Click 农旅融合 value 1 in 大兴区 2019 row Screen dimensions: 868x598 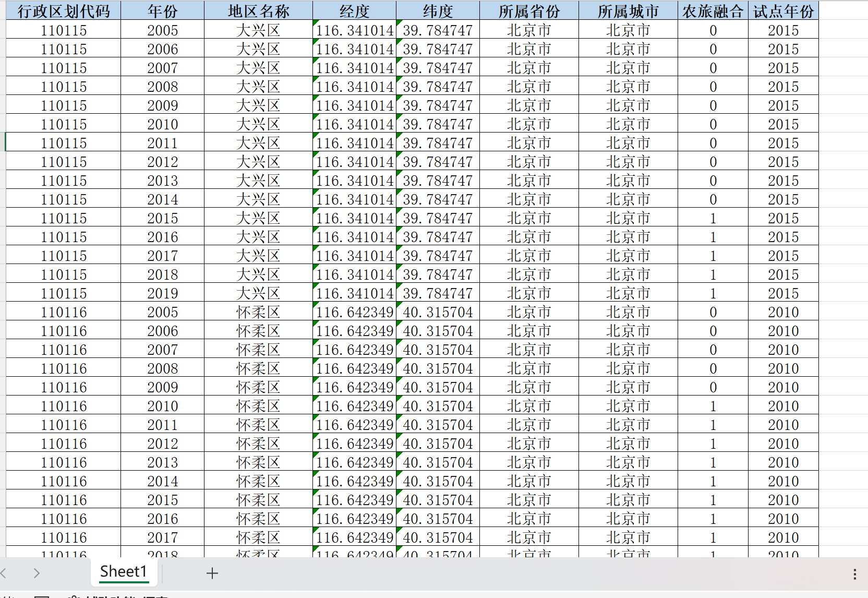(713, 293)
